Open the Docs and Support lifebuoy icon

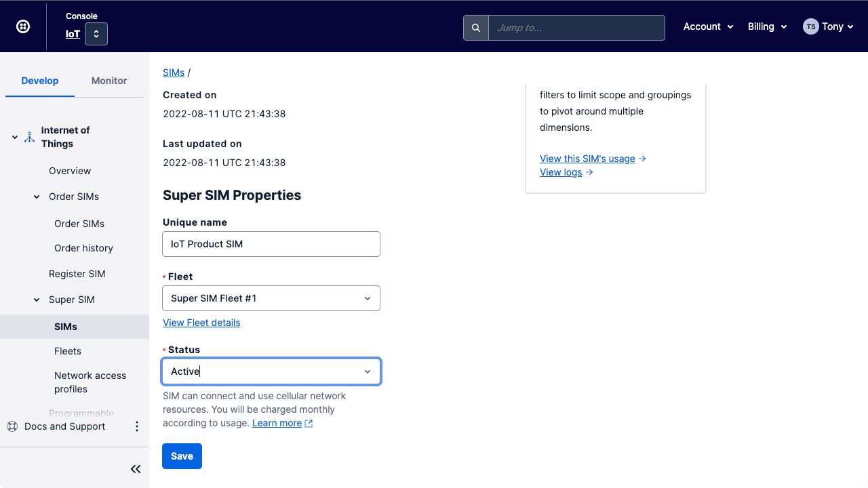click(12, 426)
